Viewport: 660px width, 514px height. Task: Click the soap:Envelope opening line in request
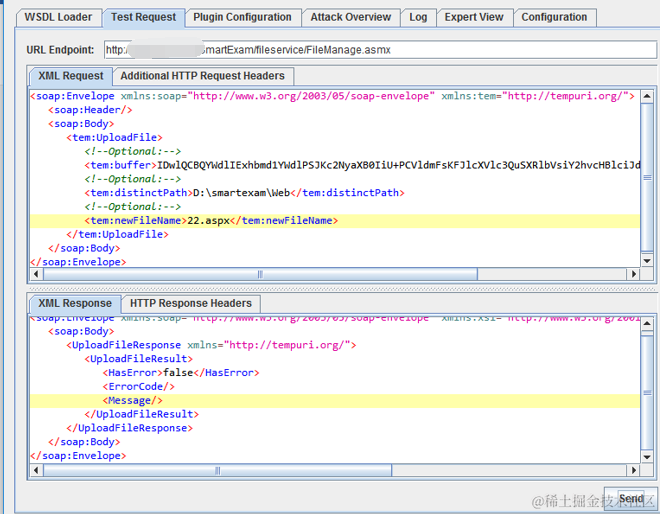tap(332, 96)
